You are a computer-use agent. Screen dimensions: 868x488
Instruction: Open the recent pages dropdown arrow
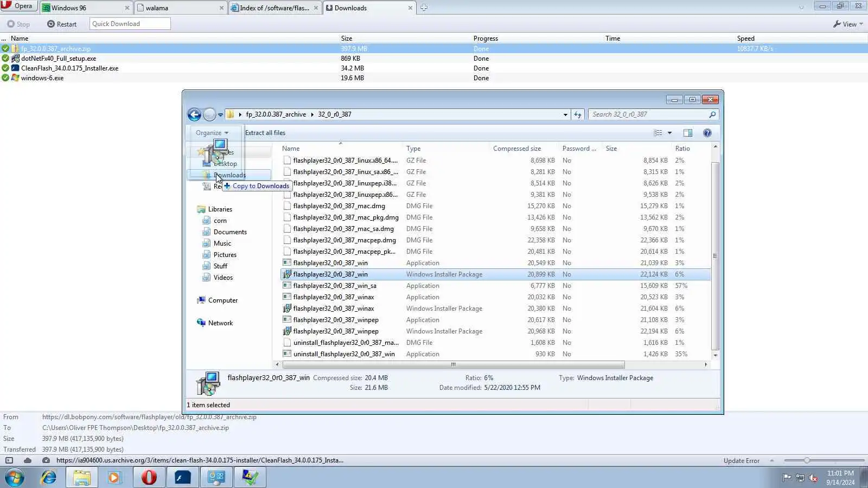coord(220,114)
